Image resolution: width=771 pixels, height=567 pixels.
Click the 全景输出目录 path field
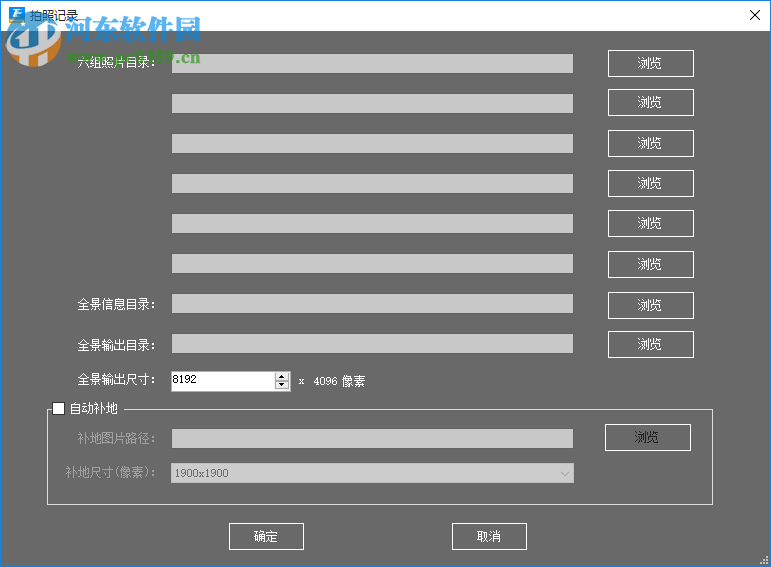[x=372, y=344]
